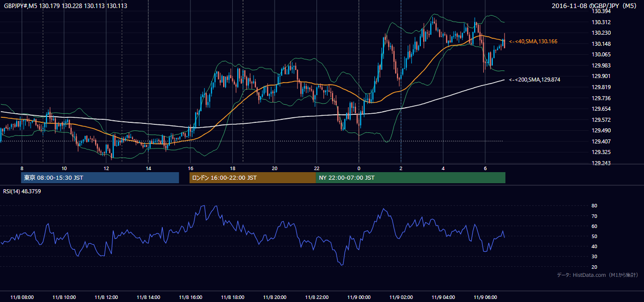Click the RSI 50 level label
The width and height of the screenshot is (644, 302).
pyautogui.click(x=594, y=236)
